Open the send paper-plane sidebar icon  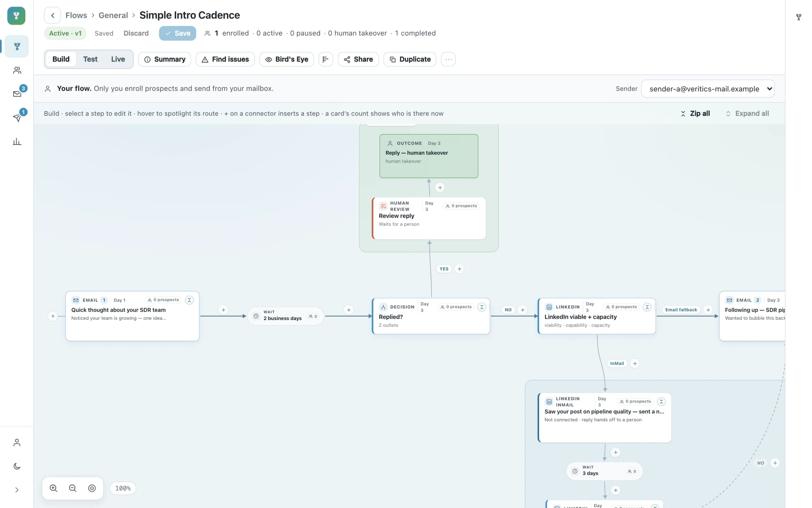(17, 117)
